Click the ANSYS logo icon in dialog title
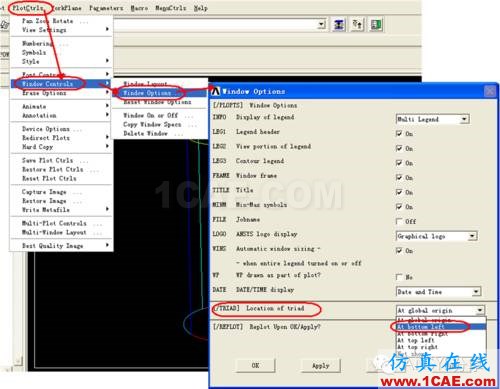Viewport: 500px width, 389px height. pyautogui.click(x=216, y=91)
